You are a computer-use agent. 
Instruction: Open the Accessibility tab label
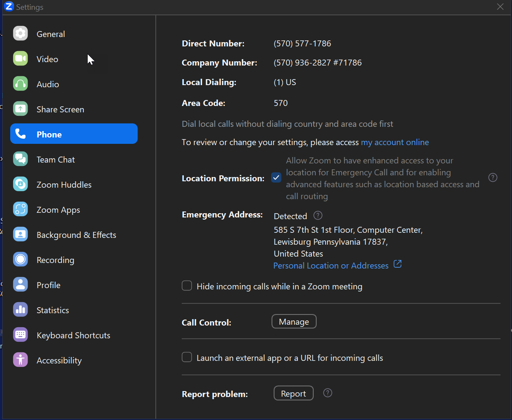(59, 360)
